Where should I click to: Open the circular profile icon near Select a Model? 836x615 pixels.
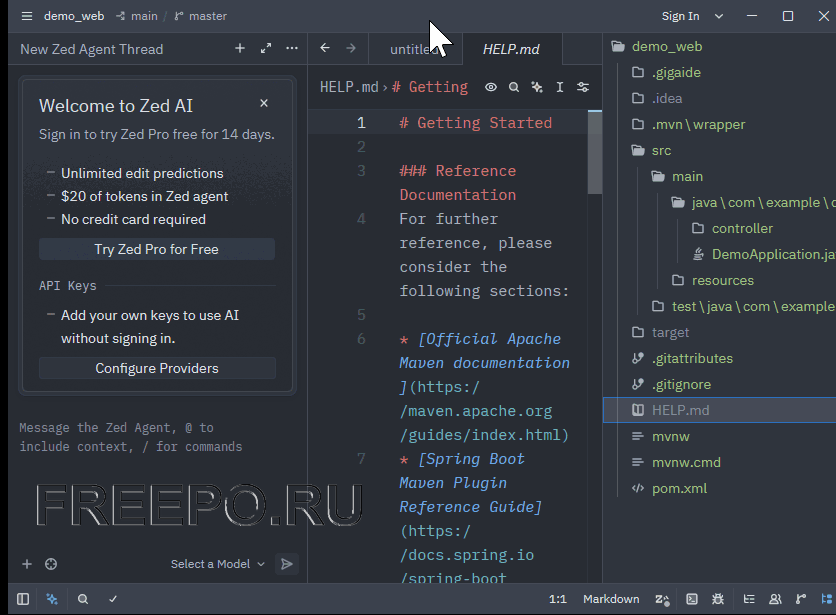(51, 564)
